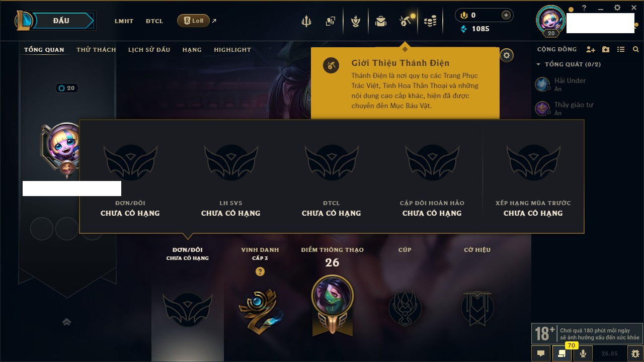644x362 pixels.
Task: Click the friend search magnifier icon
Action: tap(636, 49)
